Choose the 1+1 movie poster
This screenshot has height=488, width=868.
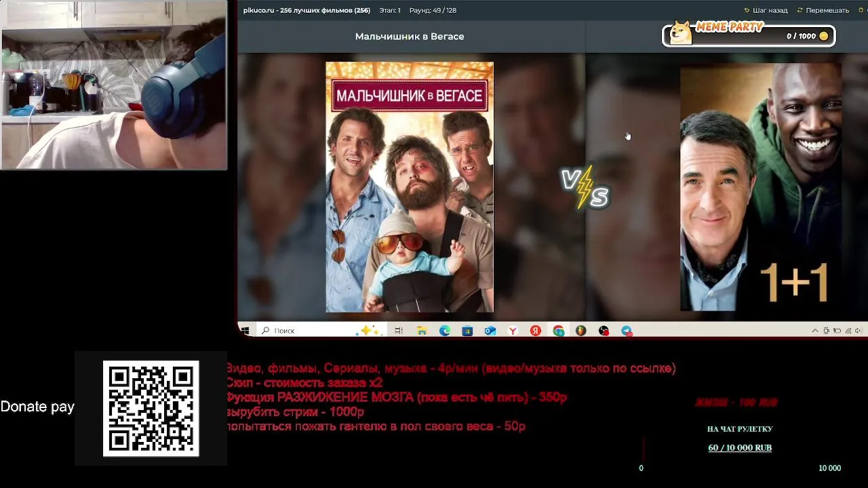click(761, 187)
